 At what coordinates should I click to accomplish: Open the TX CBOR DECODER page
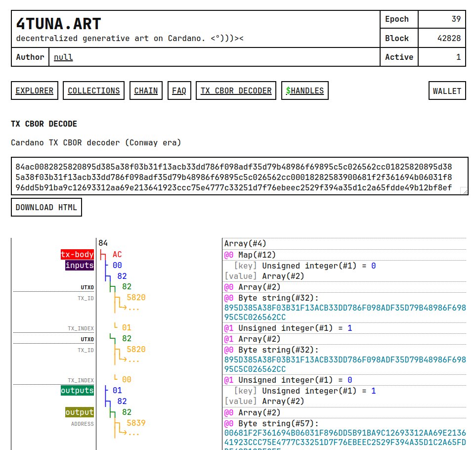click(x=236, y=90)
